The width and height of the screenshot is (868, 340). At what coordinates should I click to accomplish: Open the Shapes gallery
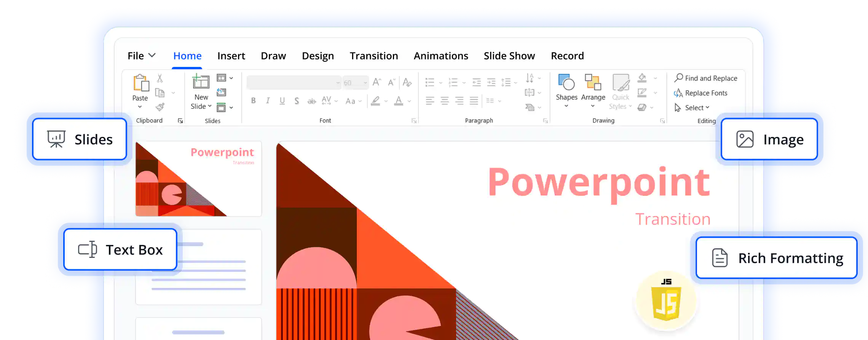click(566, 91)
